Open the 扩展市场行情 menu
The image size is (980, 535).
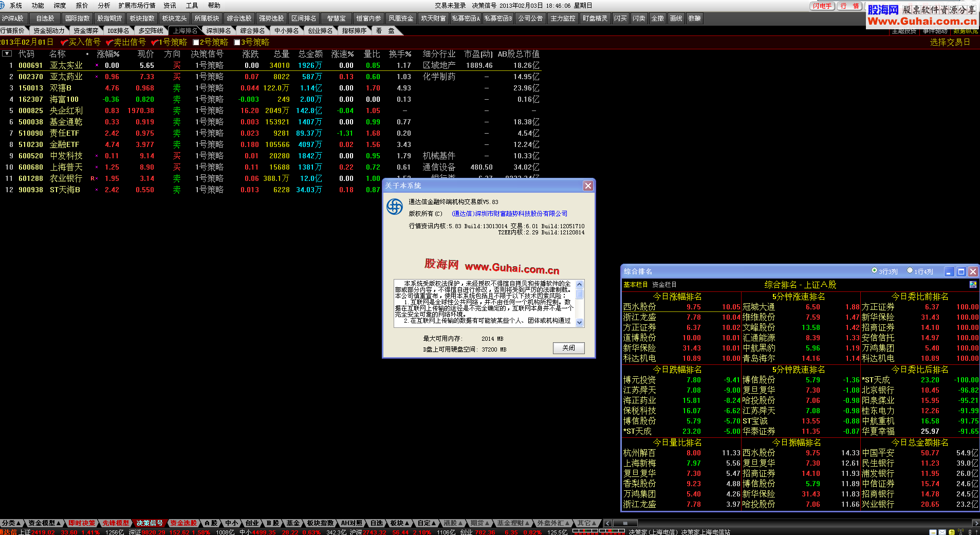tap(137, 6)
